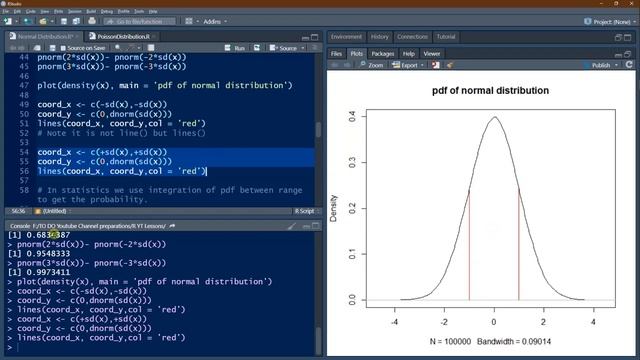Image resolution: width=640 pixels, height=360 pixels.
Task: Click code line 47 plot(density(x) text
Action: point(165,85)
